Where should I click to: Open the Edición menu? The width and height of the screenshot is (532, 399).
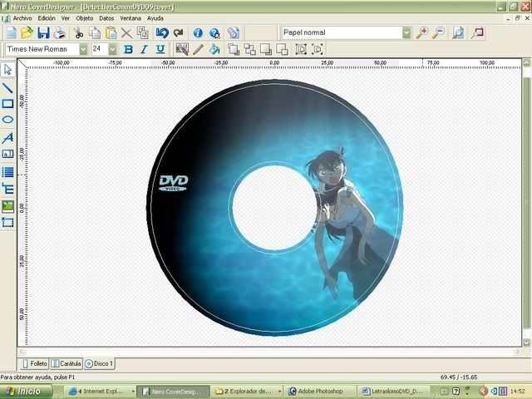tap(47, 18)
